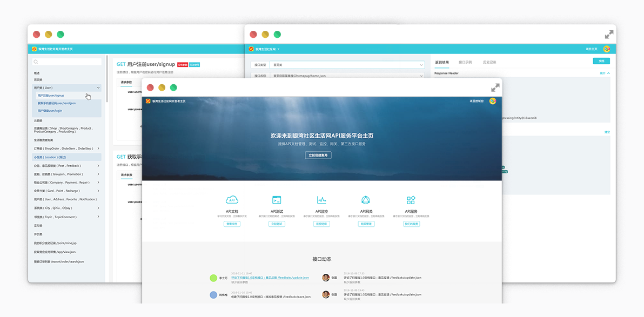
Task: Click the 网关管理 button
Action: (x=366, y=224)
